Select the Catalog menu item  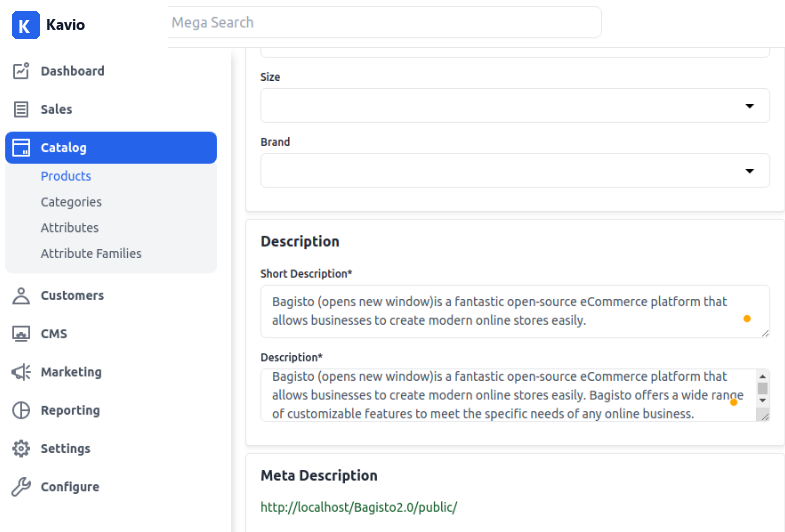pyautogui.click(x=111, y=148)
